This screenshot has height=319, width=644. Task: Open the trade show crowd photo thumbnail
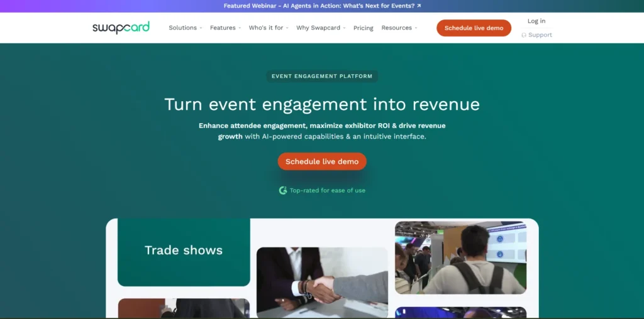coord(460,257)
